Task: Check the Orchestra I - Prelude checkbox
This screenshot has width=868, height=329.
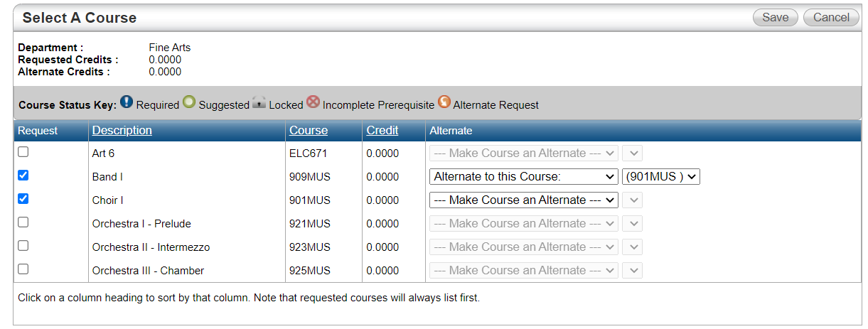Action: pyautogui.click(x=23, y=222)
